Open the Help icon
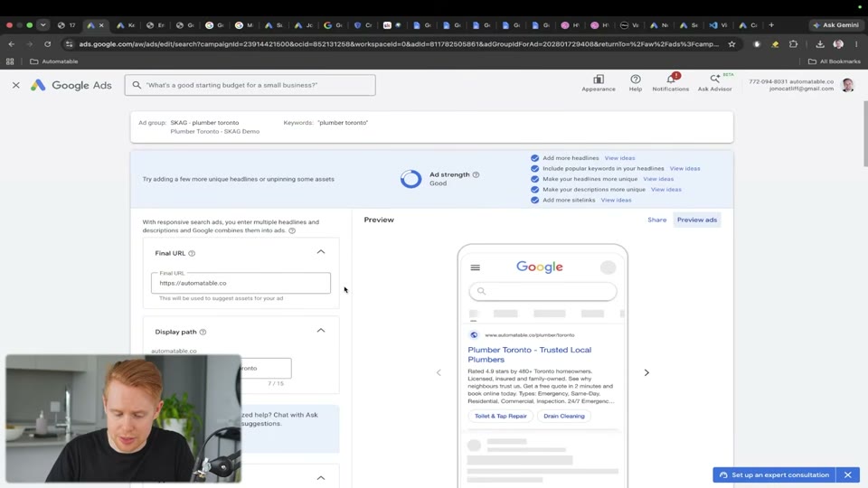This screenshot has width=868, height=488. tap(636, 83)
